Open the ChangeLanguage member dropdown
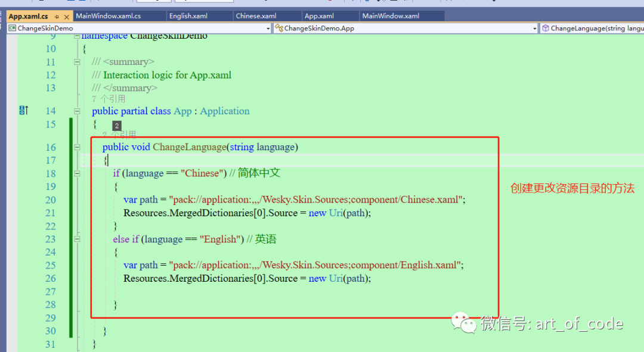Image resolution: width=644 pixels, height=352 pixels. point(592,29)
